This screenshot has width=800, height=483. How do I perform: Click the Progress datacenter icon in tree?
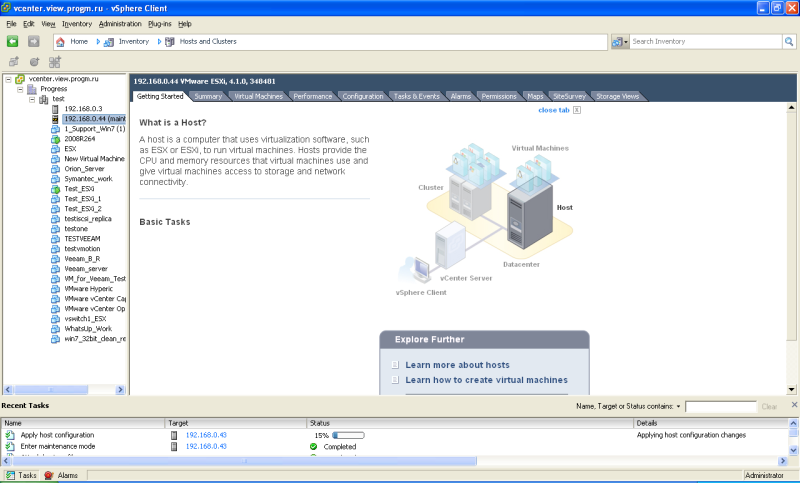[32, 89]
